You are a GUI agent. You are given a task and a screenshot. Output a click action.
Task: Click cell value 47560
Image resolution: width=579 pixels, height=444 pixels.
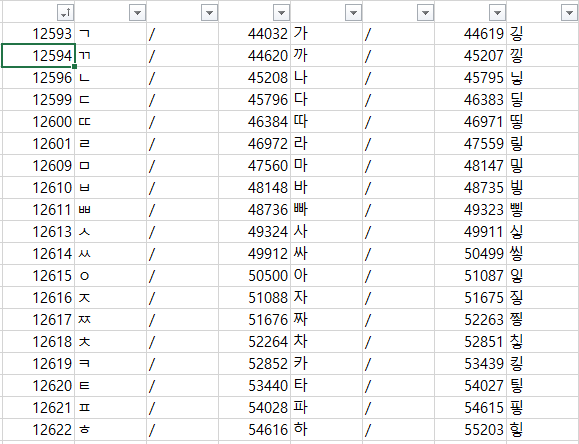coord(254,165)
